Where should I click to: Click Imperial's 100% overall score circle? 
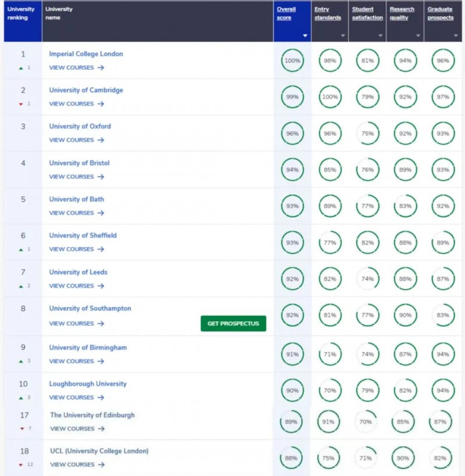(292, 61)
